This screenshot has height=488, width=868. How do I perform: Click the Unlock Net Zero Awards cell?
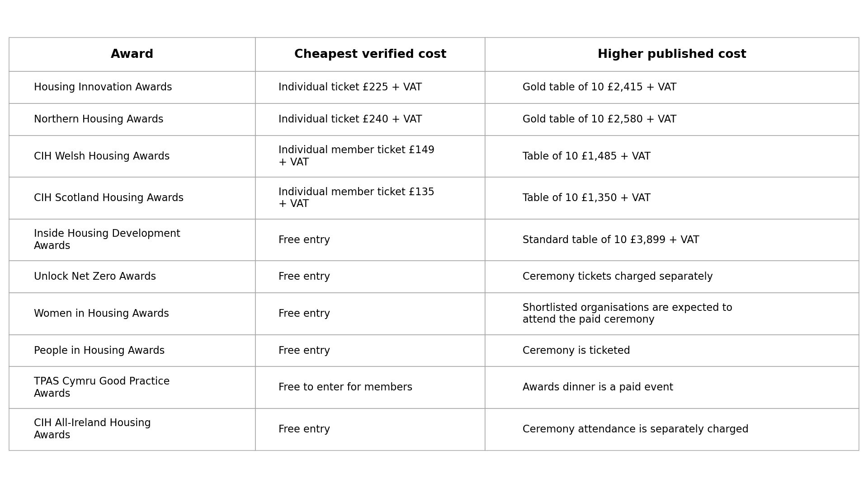[132, 277]
